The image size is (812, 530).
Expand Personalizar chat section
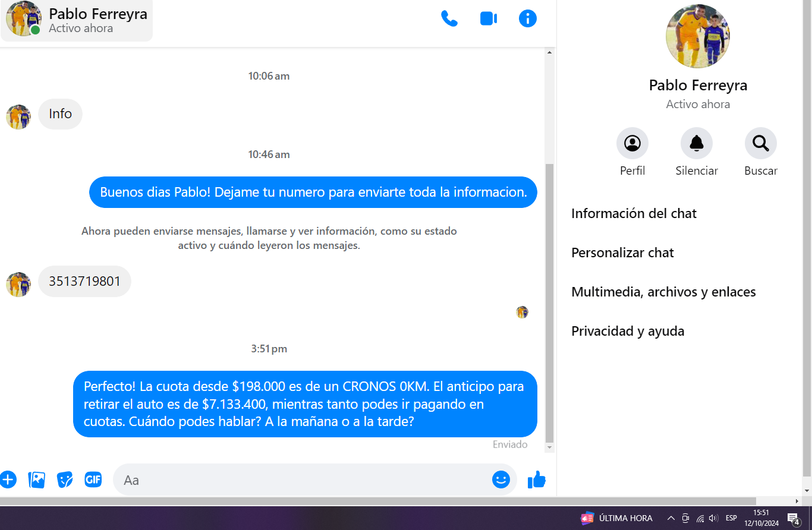point(622,253)
